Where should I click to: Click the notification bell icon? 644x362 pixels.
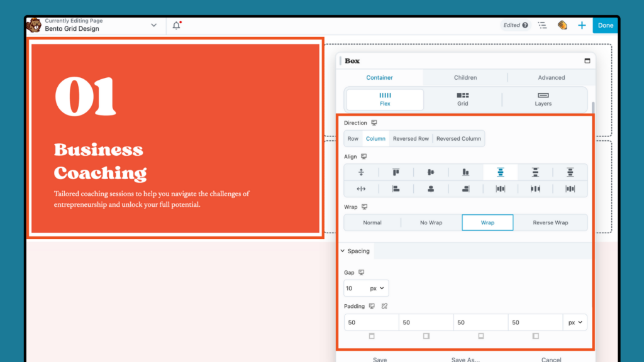pos(176,25)
